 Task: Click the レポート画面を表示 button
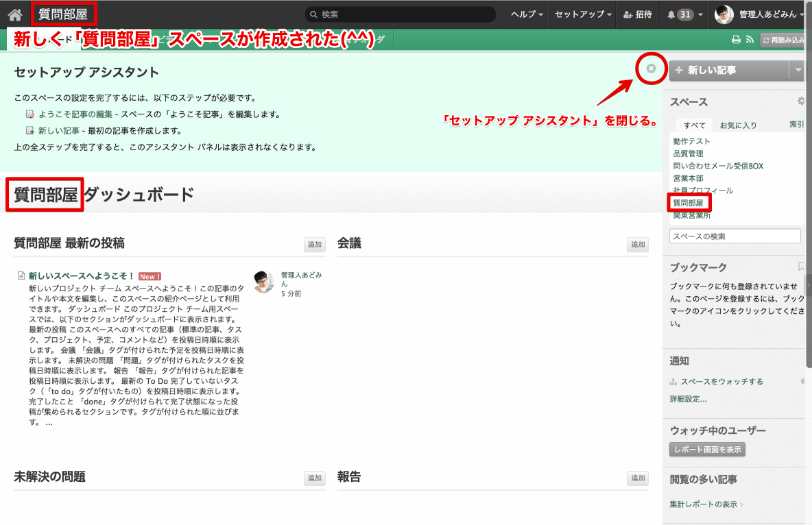707,450
